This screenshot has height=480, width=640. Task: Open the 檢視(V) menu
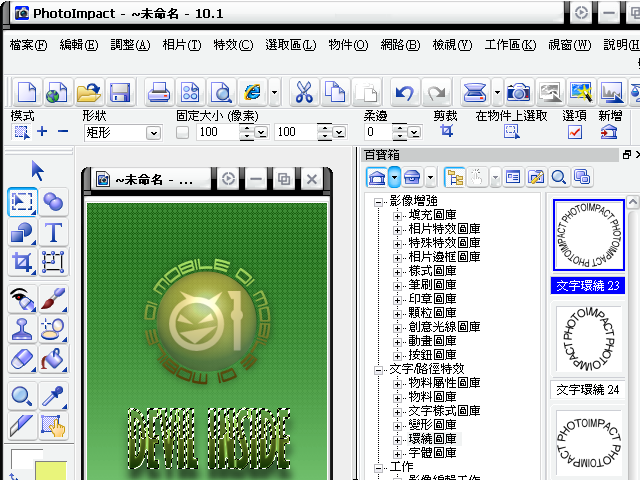452,44
